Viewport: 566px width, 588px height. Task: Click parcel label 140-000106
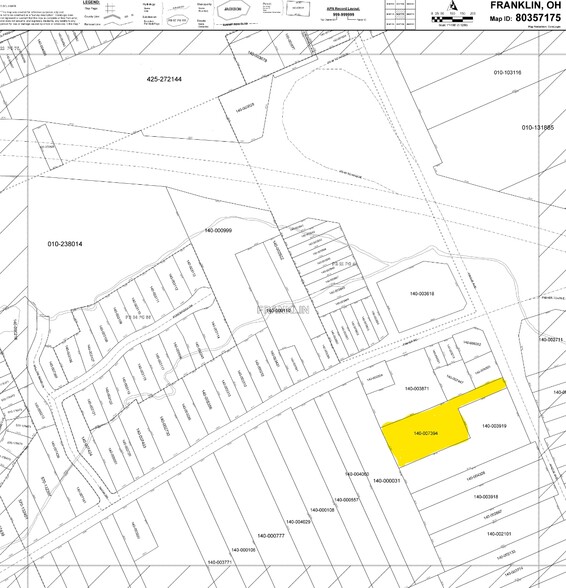pyautogui.click(x=243, y=550)
